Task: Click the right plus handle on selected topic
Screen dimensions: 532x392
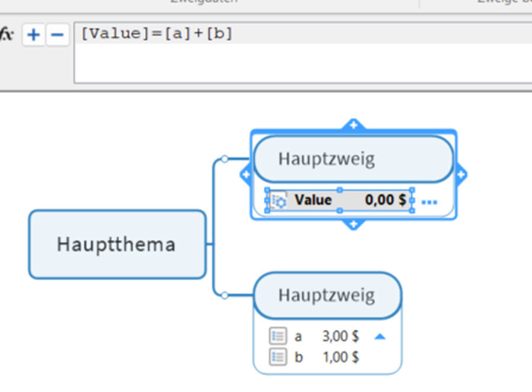Action: [x=460, y=175]
